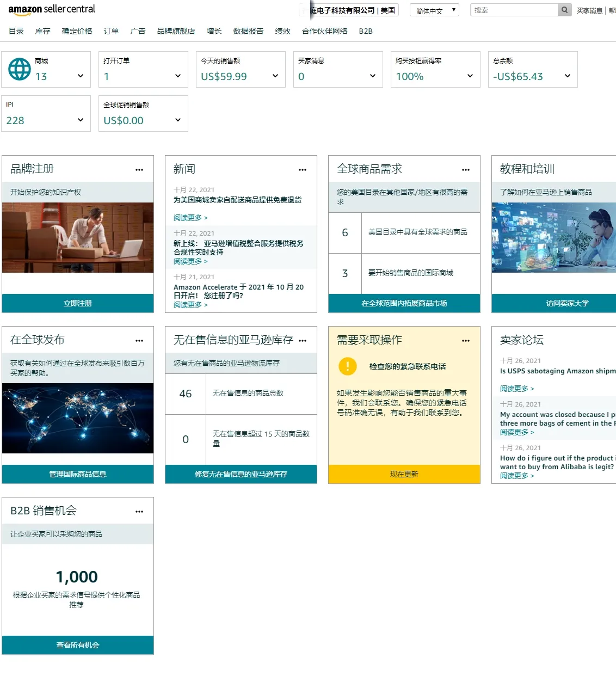Screen dimensions: 616x682
Task: Open the 需要采取操作 card options menu
Action: click(x=466, y=341)
